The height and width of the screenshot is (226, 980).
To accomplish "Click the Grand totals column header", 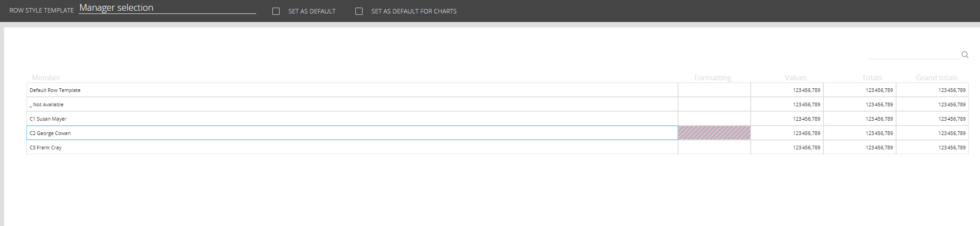I will [936, 78].
